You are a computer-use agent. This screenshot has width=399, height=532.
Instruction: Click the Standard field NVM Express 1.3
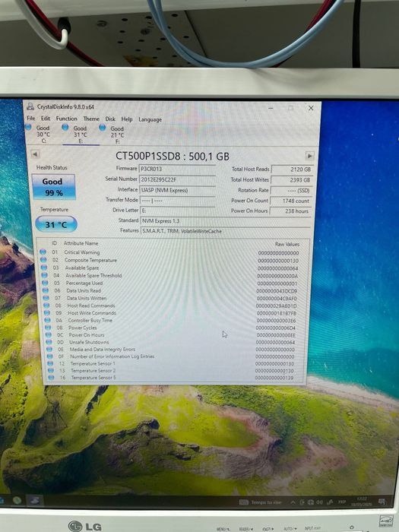pos(225,221)
